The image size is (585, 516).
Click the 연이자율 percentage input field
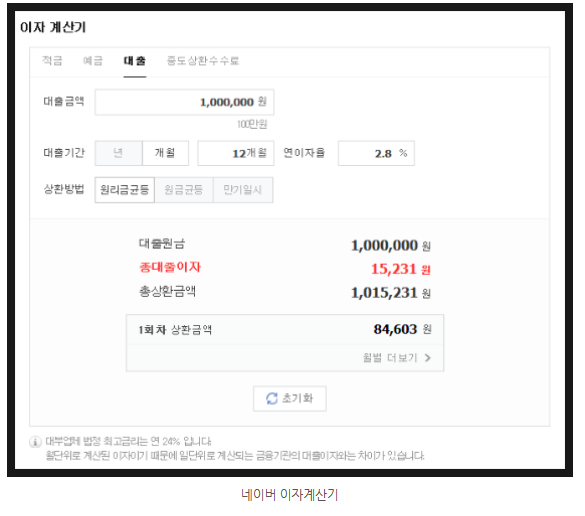376,153
